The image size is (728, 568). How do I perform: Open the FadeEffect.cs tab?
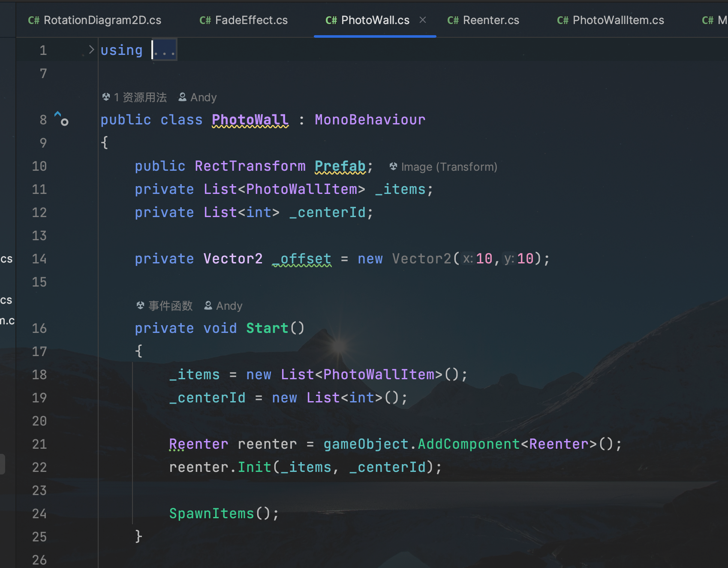244,20
